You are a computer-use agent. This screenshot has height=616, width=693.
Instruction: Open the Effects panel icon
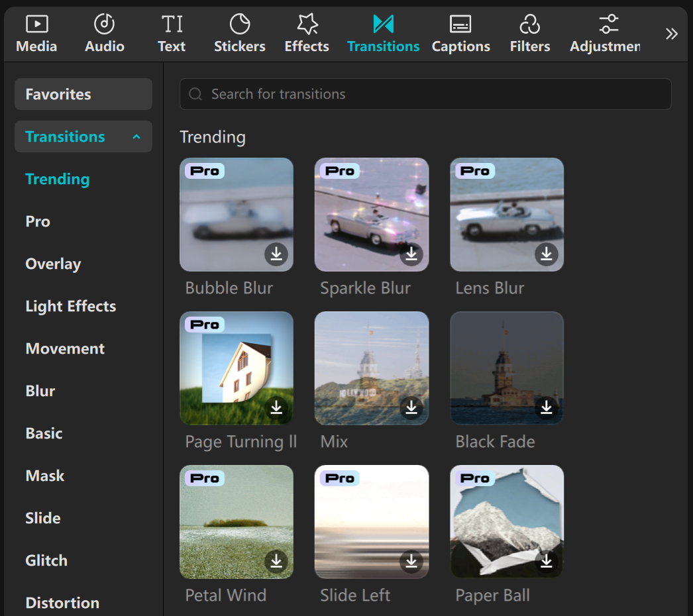307,24
